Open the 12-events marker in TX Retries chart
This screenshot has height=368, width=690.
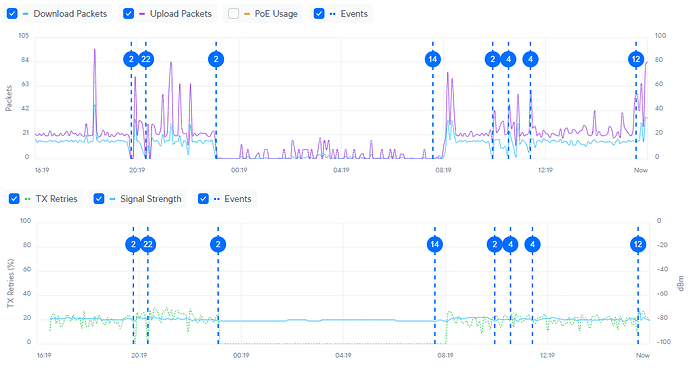click(638, 244)
